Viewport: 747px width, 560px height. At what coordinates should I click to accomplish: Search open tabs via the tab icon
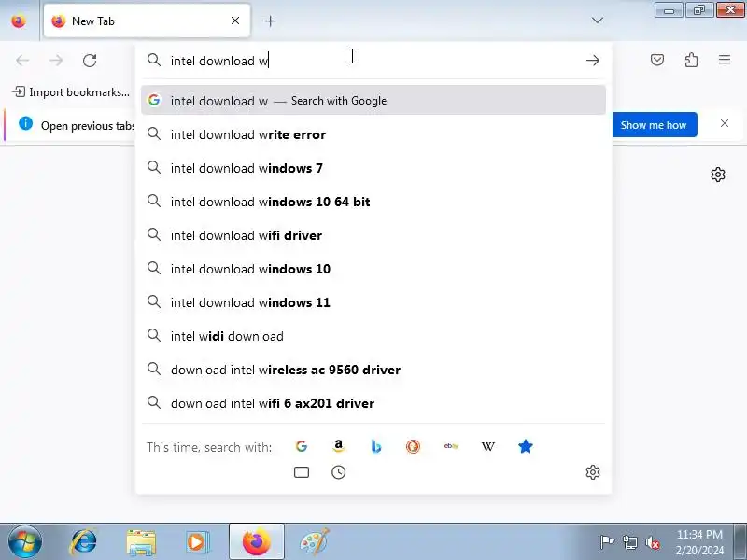pos(301,472)
